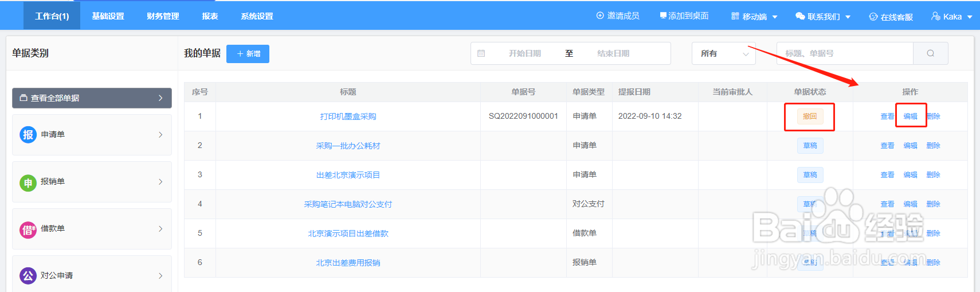Click the 结束日期 input field
The image size is (980, 292).
(613, 53)
